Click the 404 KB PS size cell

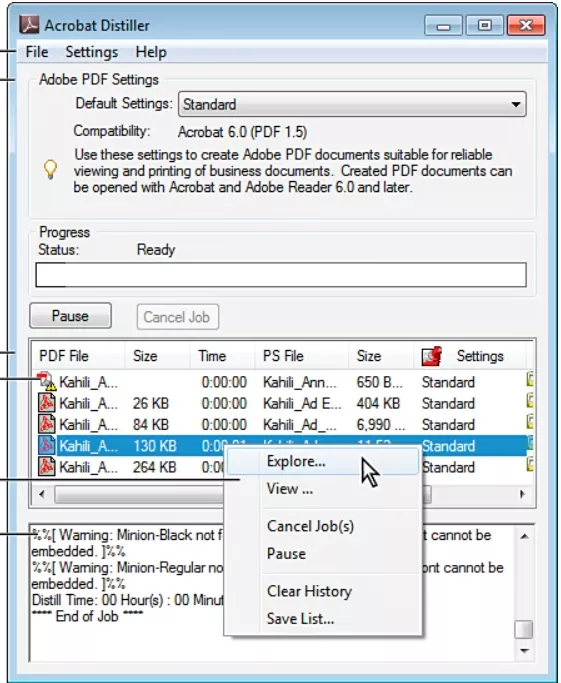coord(378,403)
